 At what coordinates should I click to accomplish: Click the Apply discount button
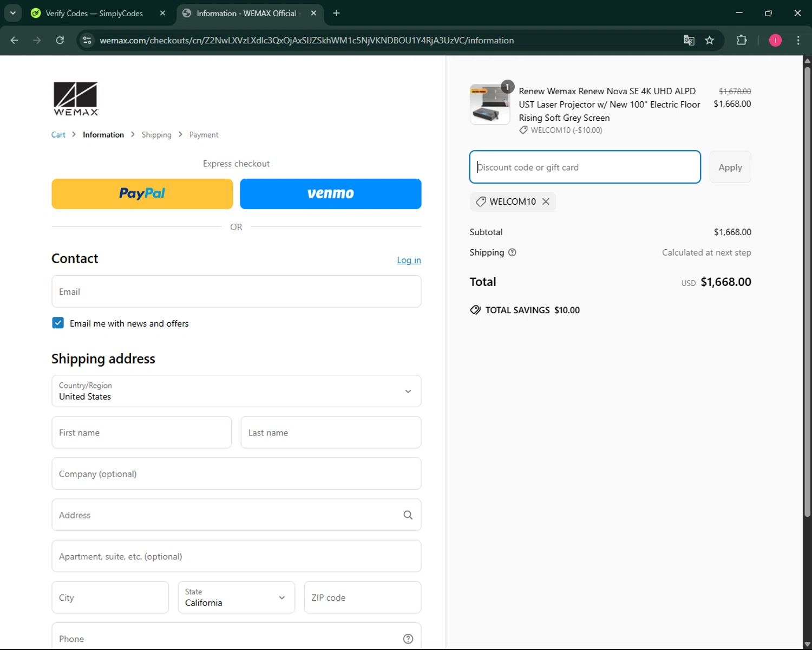(730, 167)
